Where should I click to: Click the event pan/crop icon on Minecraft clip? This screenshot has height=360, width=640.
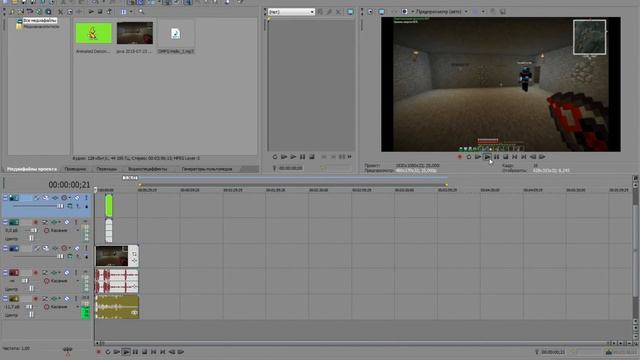[x=134, y=255]
